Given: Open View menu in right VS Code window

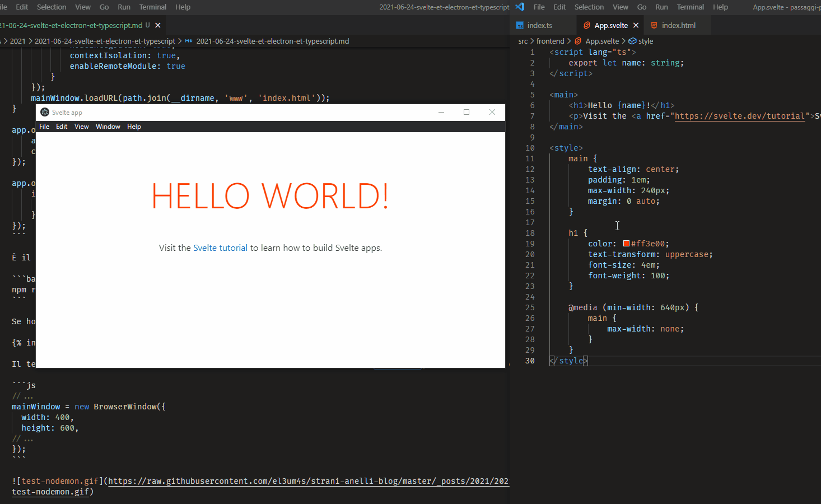Looking at the screenshot, I should pyautogui.click(x=620, y=7).
